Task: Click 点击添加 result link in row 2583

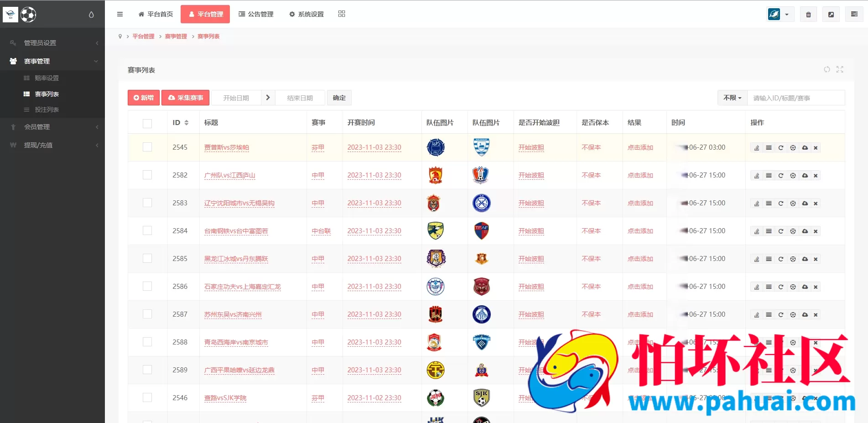Action: click(640, 203)
